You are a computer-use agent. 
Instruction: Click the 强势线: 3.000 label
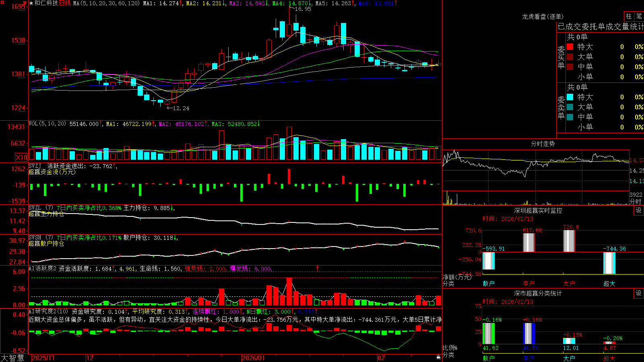click(205, 269)
